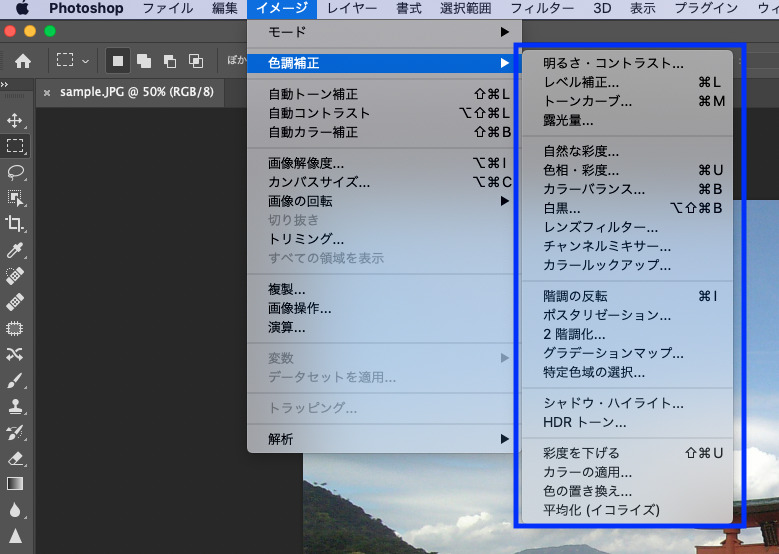Expand the モード submenu
779x554 pixels.
385,32
